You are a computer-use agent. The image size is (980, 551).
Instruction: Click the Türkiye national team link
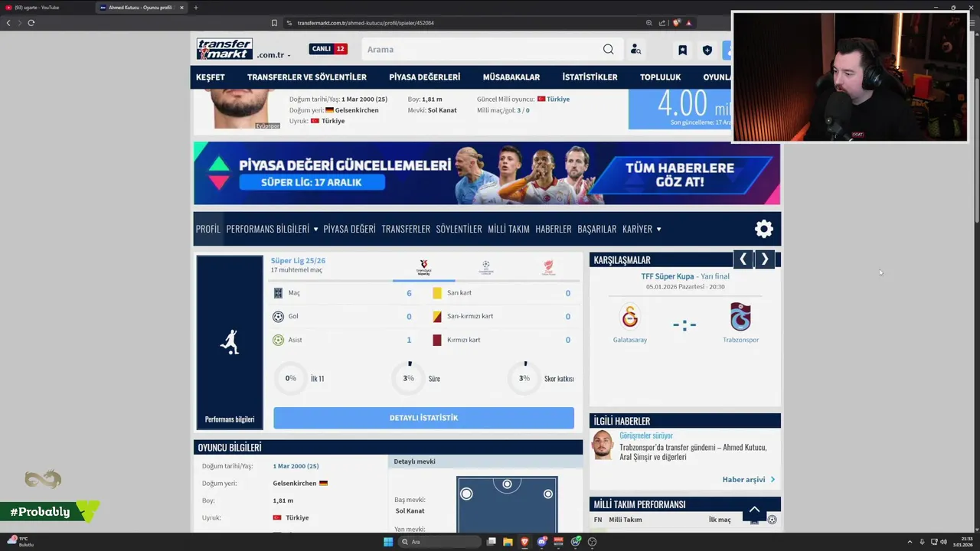(558, 99)
